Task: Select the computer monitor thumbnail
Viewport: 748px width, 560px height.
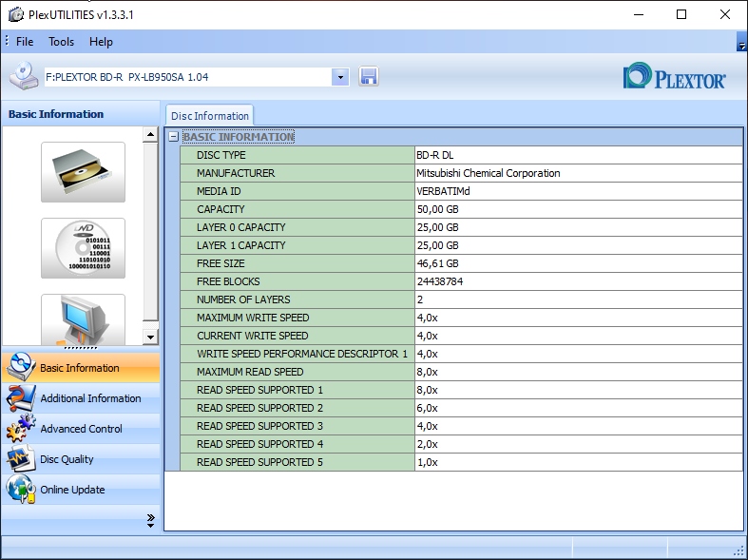Action: [x=83, y=319]
